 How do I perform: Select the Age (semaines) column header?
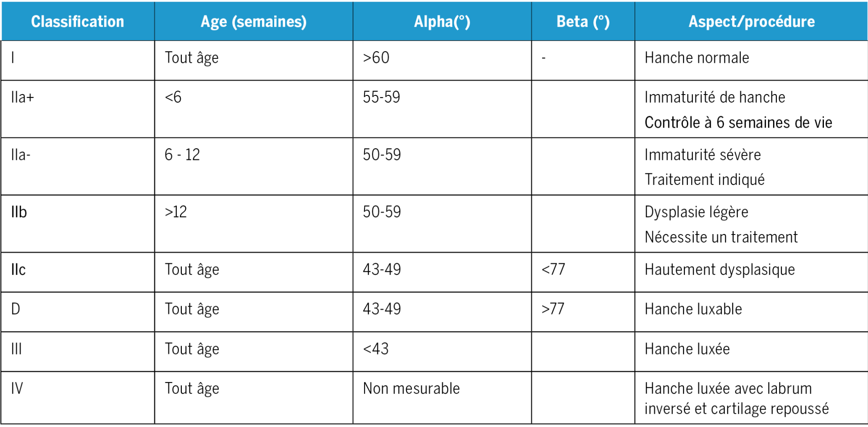[x=253, y=22]
